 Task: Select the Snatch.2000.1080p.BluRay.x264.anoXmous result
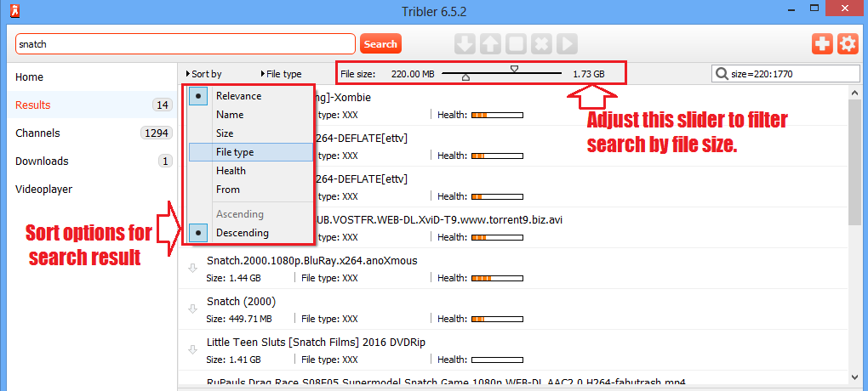pyautogui.click(x=311, y=260)
